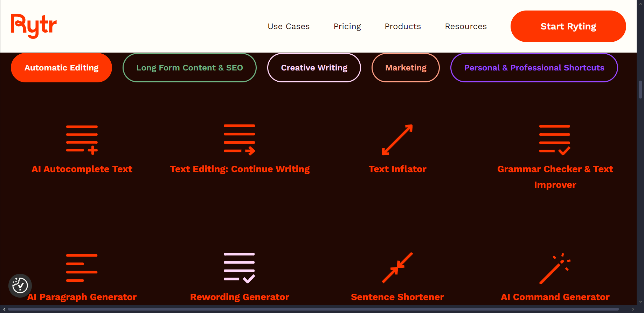Viewport: 644px width, 313px height.
Task: Click the Text Editing Continue Writing icon
Action: [x=240, y=140]
